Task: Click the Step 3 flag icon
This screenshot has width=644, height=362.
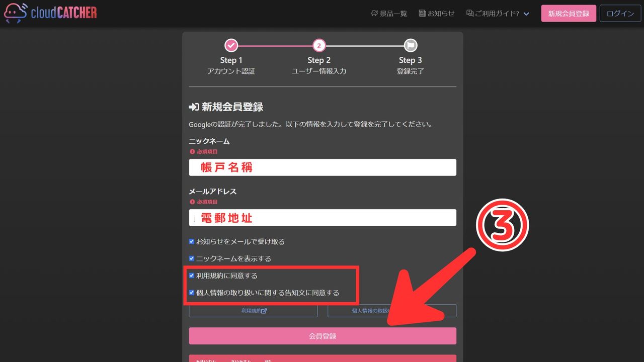Action: [x=411, y=45]
